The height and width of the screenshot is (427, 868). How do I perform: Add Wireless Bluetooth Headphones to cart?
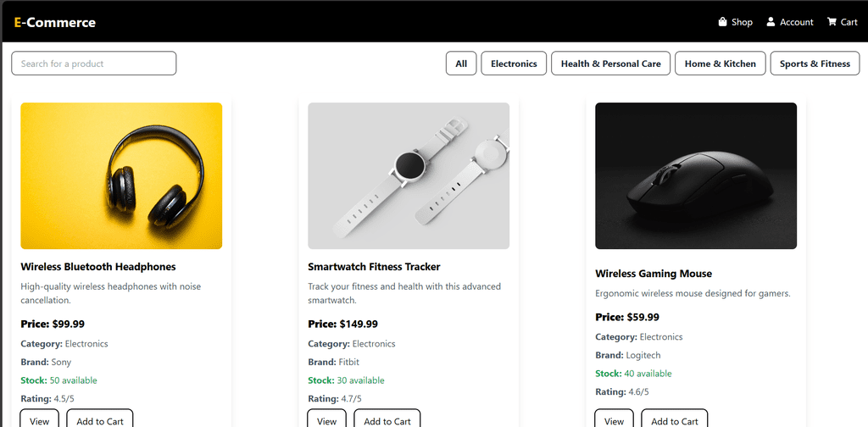(x=100, y=420)
